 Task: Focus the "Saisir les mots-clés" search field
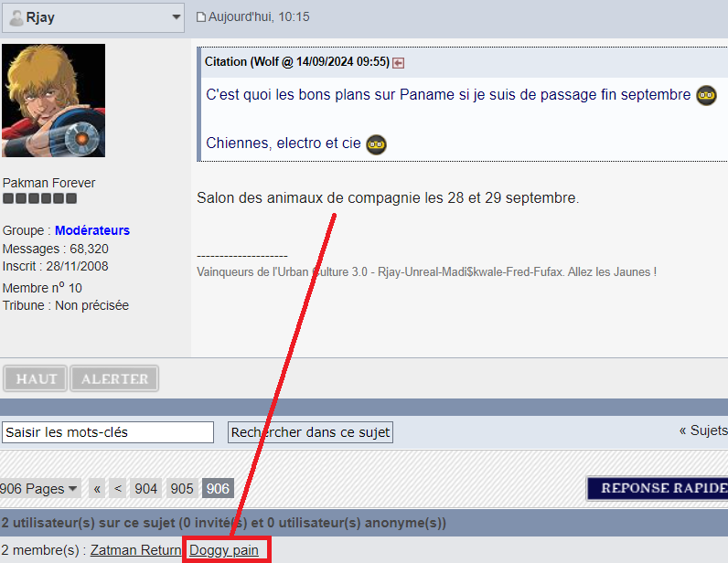[107, 432]
